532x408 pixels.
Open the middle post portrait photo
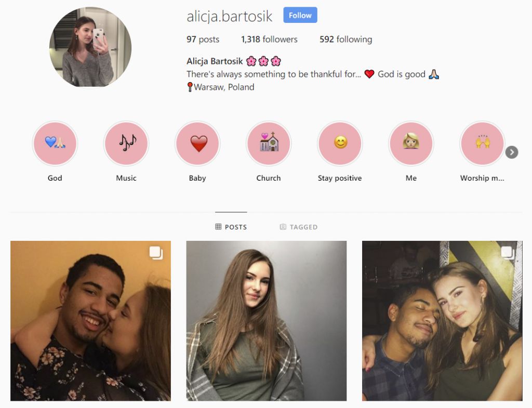pos(267,321)
